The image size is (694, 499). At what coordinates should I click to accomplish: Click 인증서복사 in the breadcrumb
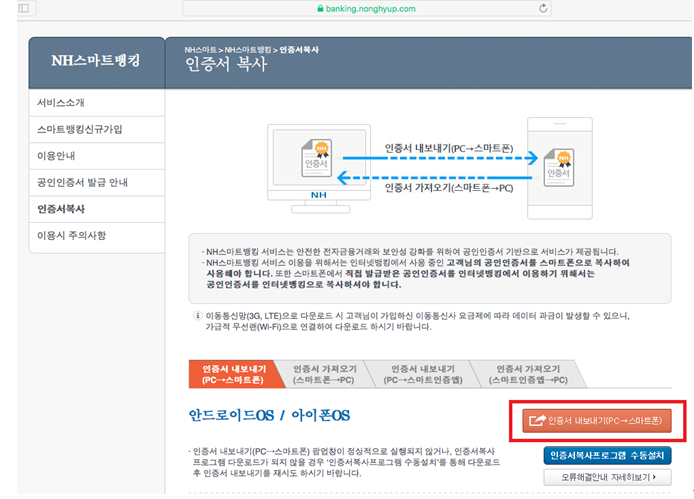pyautogui.click(x=299, y=50)
